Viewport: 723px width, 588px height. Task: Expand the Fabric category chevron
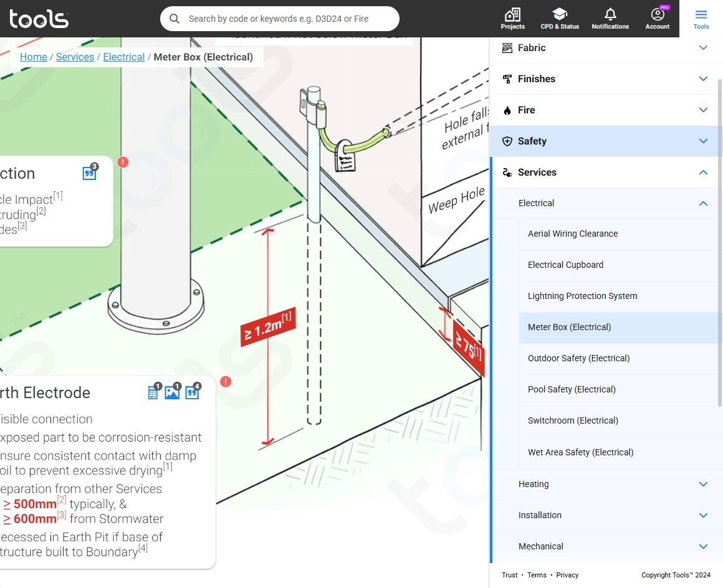pos(703,47)
